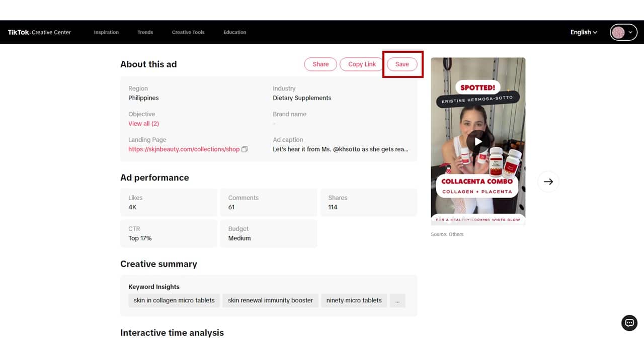This screenshot has height=362, width=644.
Task: Click the Copy Link button
Action: point(362,64)
